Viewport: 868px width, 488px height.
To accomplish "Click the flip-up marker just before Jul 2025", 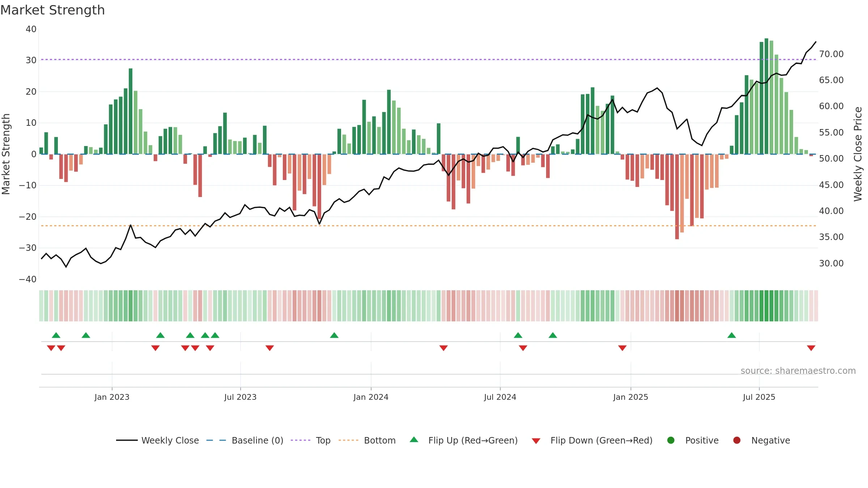I will [x=732, y=335].
